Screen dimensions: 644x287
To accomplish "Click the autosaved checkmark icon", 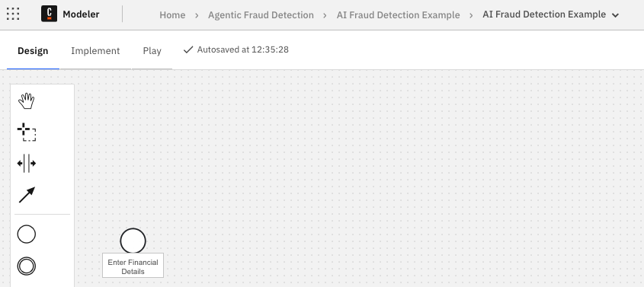I will (188, 49).
